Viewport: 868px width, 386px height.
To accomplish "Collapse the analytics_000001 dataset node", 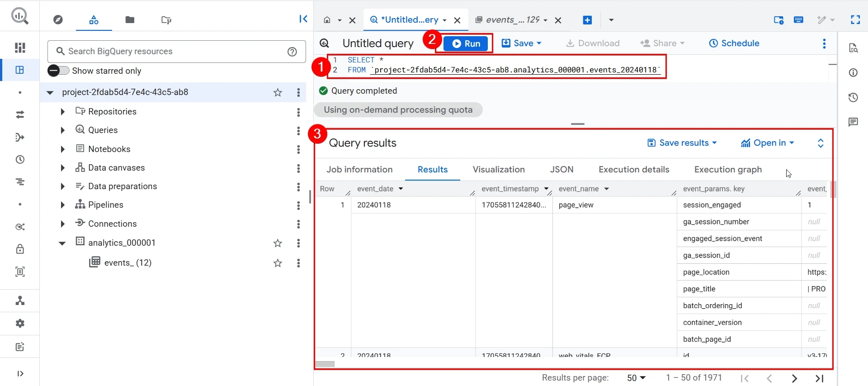I will (x=62, y=243).
